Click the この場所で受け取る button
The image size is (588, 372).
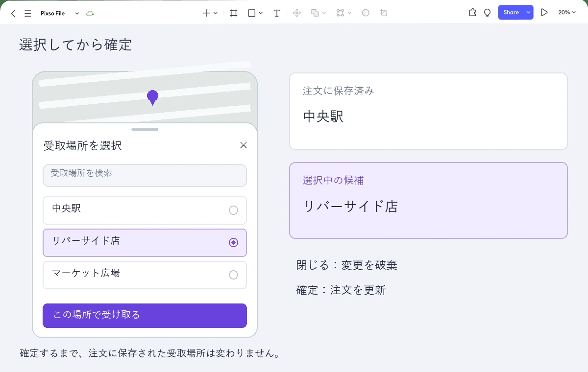[x=145, y=316]
